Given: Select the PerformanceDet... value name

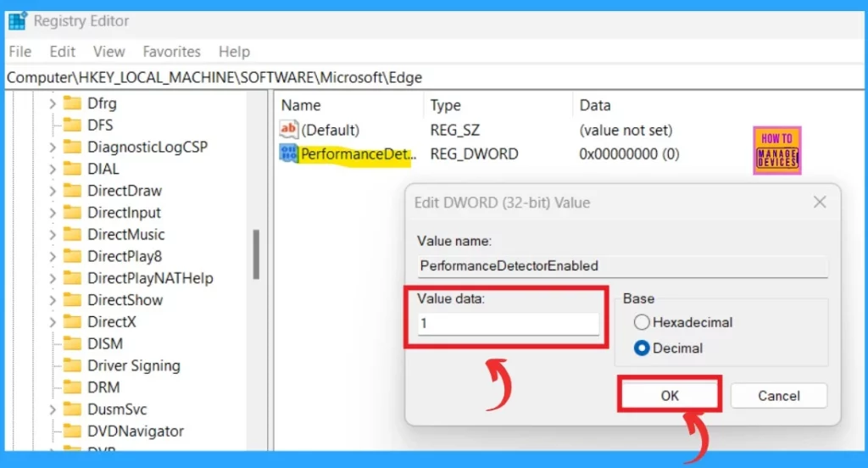Looking at the screenshot, I should [358, 154].
